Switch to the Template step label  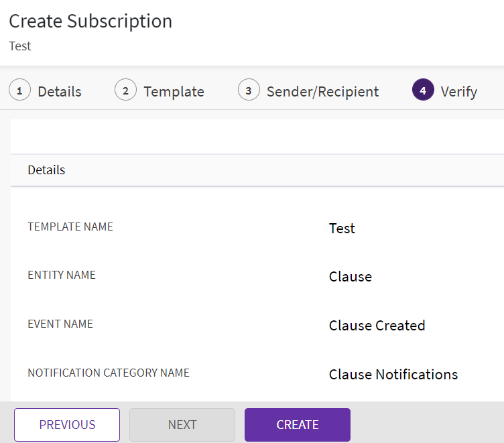(x=174, y=92)
